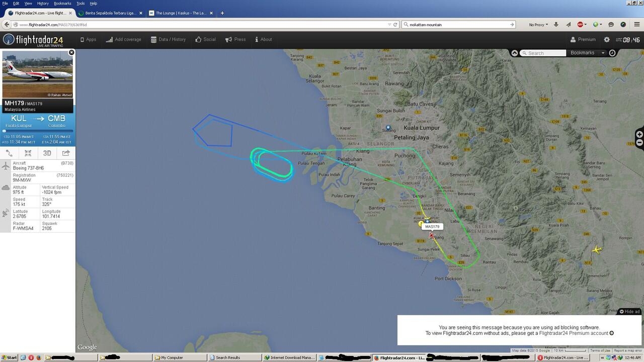The image size is (644, 362).
Task: Click the chat bubble toolbar icon
Action: pos(611,25)
